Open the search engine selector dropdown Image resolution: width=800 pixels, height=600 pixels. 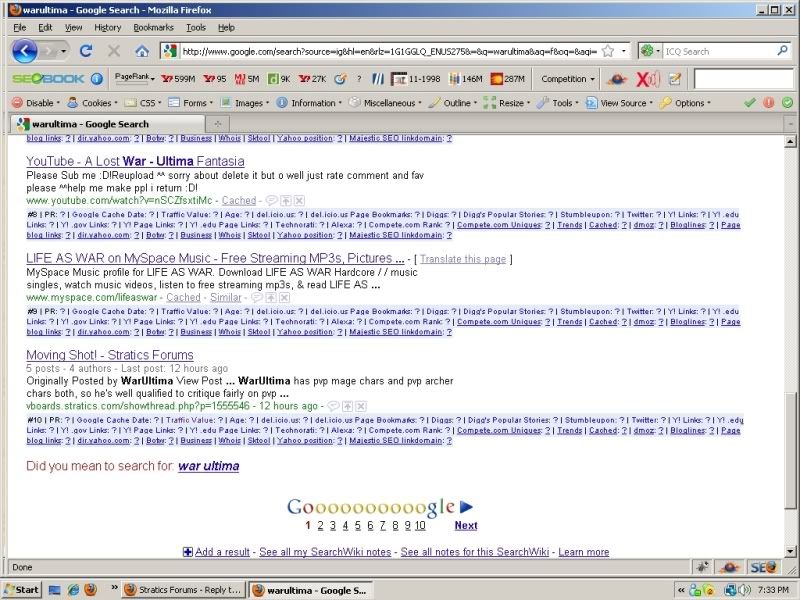pyautogui.click(x=651, y=51)
